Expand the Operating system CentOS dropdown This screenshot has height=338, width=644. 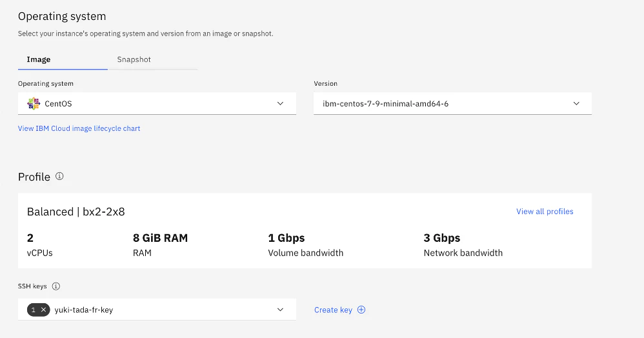[157, 103]
